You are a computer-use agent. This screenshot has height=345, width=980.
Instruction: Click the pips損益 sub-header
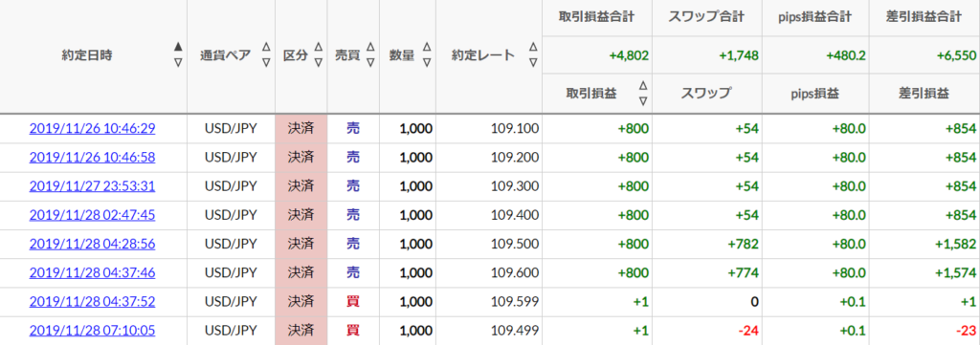[x=815, y=95]
